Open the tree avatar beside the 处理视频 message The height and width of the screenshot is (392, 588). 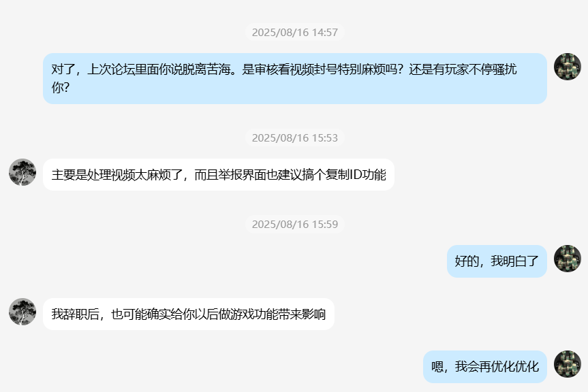pos(22,172)
